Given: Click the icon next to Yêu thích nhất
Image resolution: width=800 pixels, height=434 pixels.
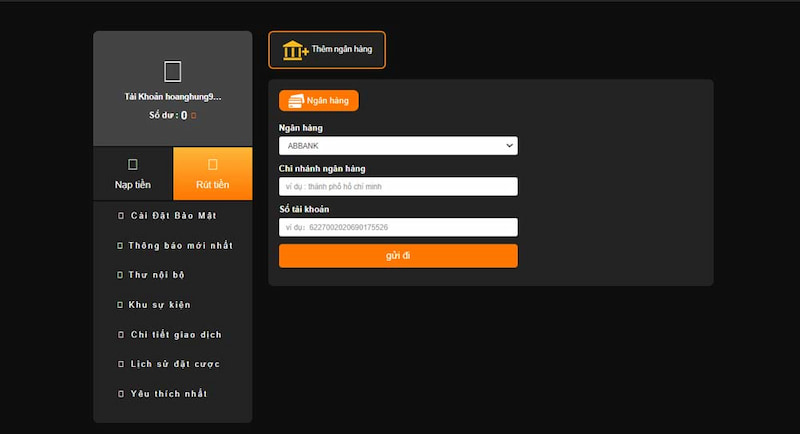Looking at the screenshot, I should [x=121, y=394].
